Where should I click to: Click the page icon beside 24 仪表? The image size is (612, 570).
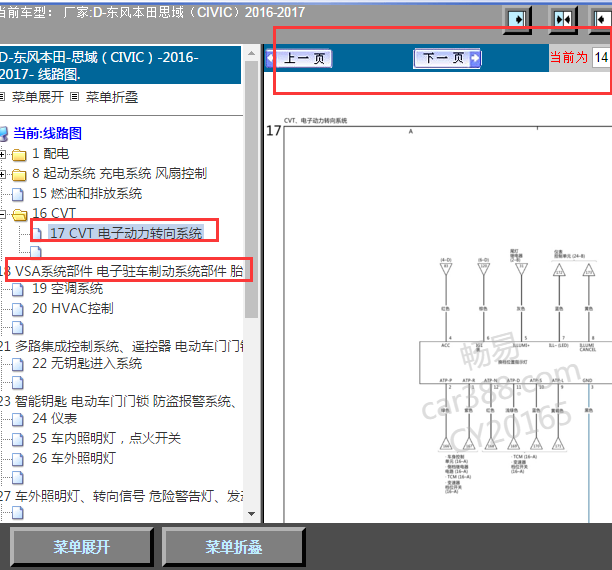[x=18, y=419]
